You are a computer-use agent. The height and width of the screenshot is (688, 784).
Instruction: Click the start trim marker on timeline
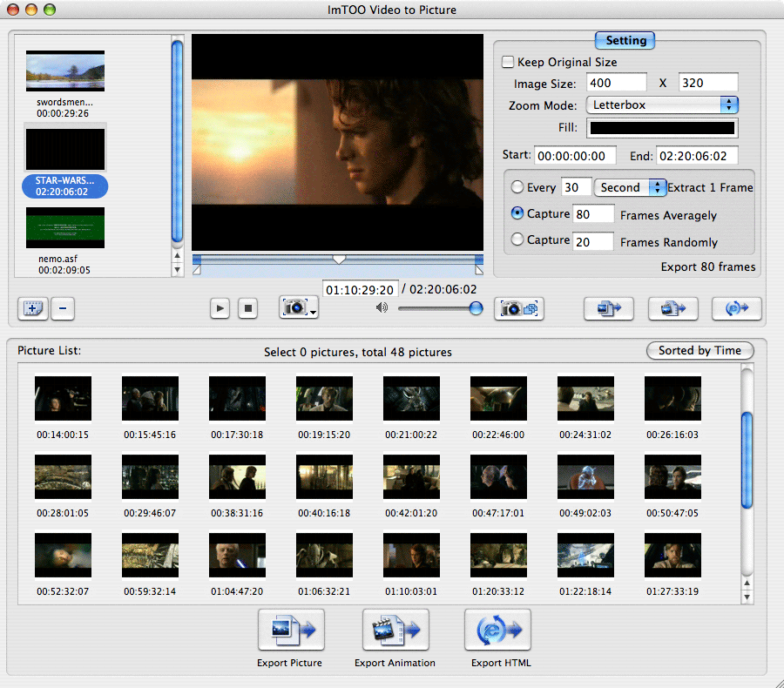(x=197, y=270)
